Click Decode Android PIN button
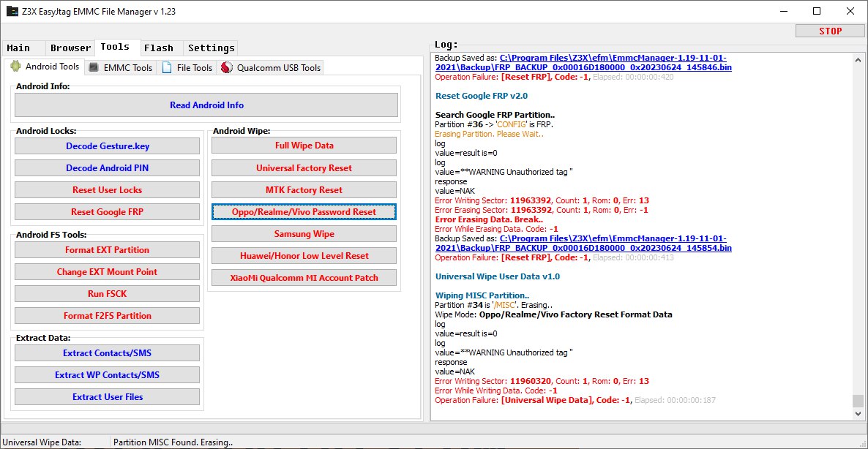 [108, 168]
